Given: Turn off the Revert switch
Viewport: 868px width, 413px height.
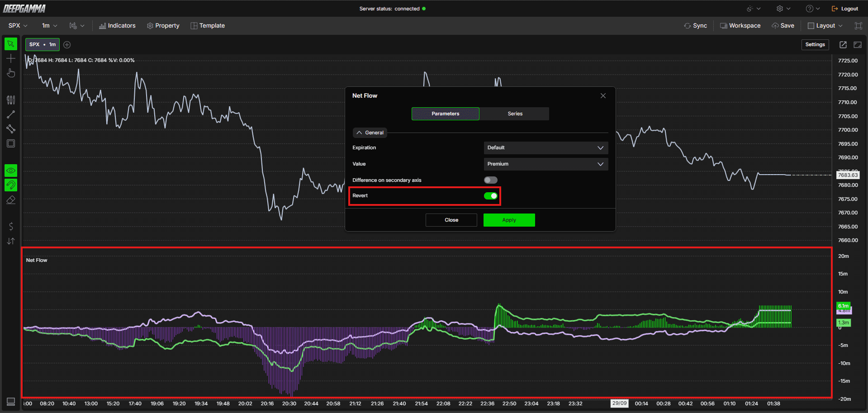Looking at the screenshot, I should point(490,196).
